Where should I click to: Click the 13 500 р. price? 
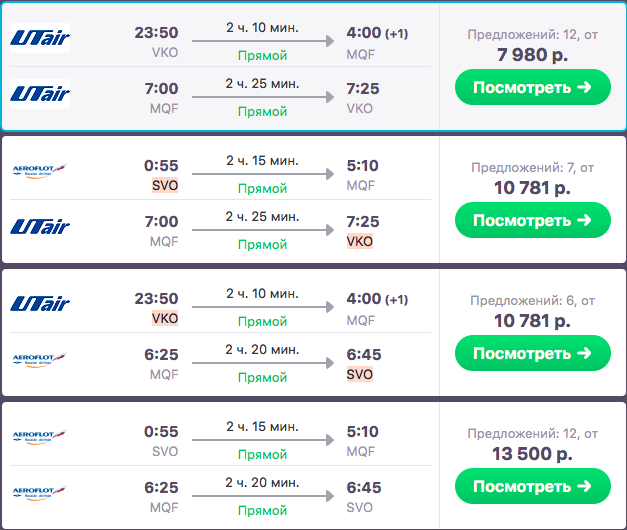[532, 454]
